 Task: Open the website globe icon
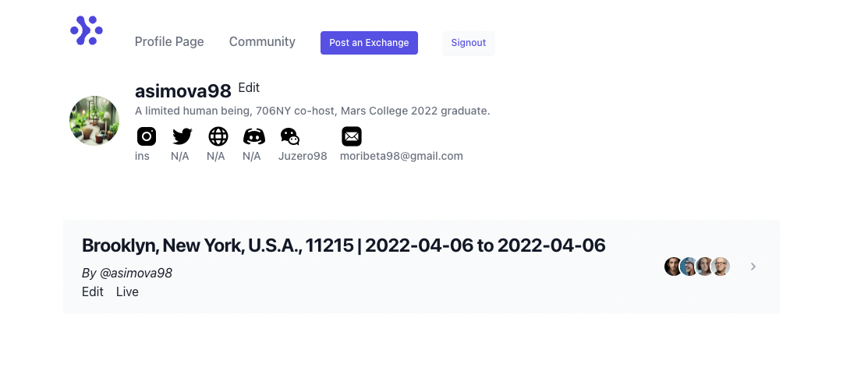pos(218,136)
